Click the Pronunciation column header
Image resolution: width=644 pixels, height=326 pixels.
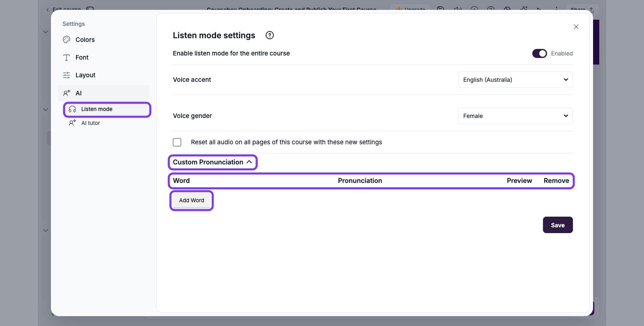coord(360,180)
